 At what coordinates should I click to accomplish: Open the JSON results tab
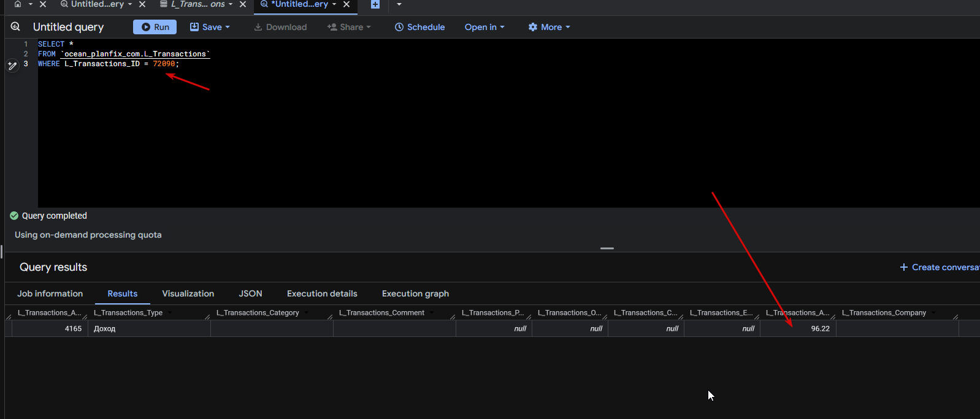pos(251,293)
